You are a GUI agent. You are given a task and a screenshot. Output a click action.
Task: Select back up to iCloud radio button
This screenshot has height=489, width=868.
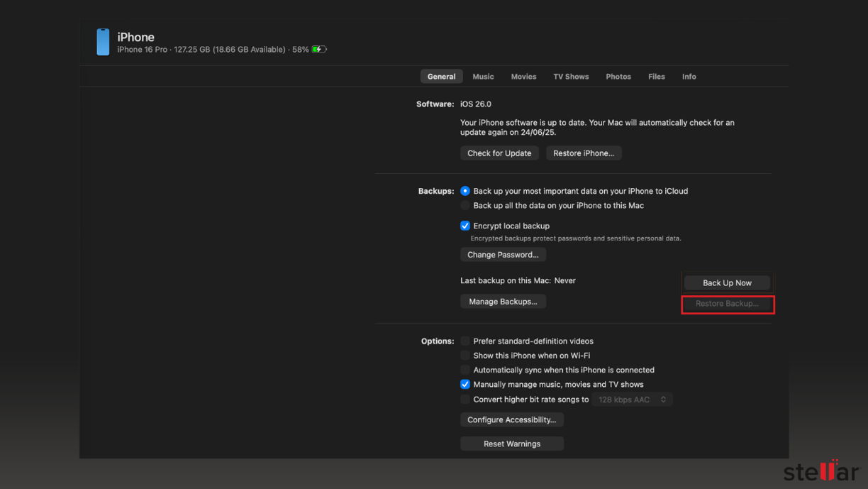point(465,191)
